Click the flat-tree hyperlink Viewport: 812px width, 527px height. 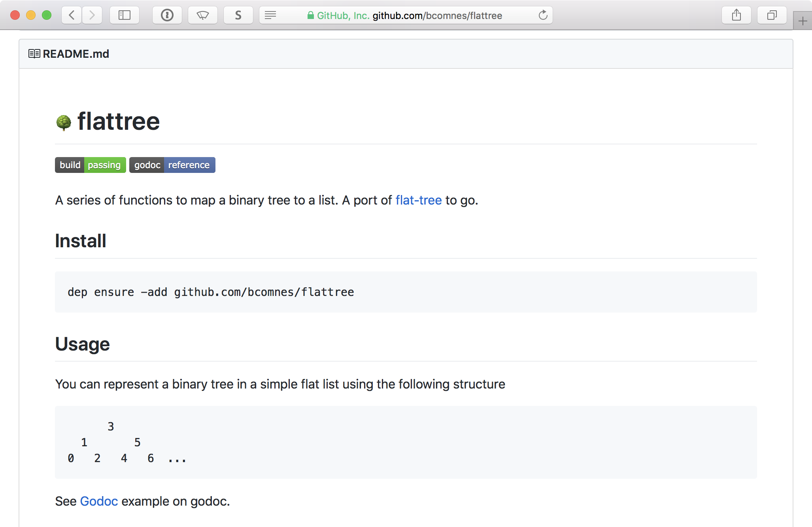click(418, 200)
